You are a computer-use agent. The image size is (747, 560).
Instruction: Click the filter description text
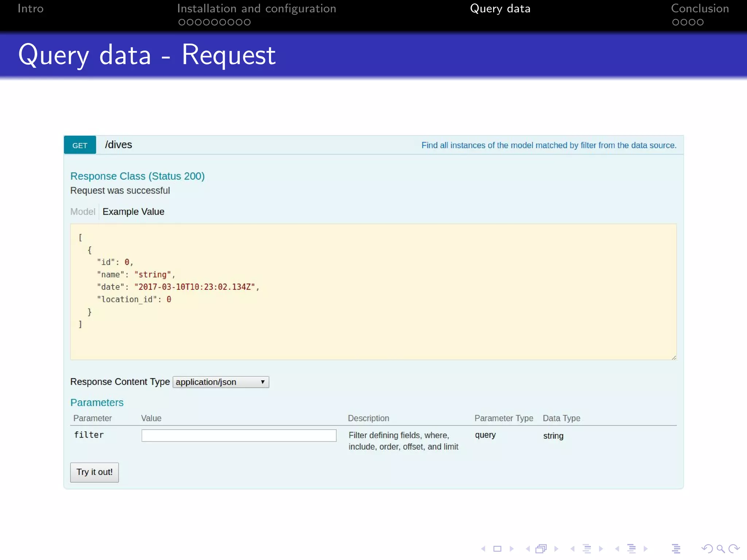pyautogui.click(x=403, y=441)
